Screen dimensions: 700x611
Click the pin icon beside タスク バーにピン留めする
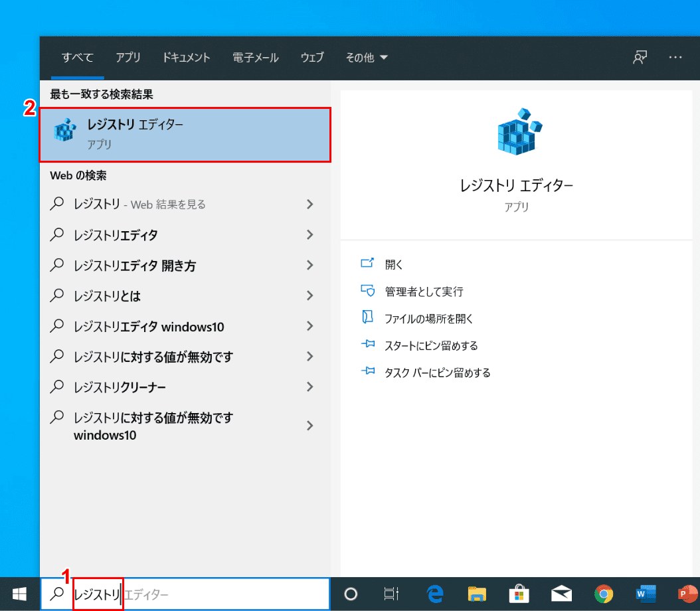(x=367, y=371)
